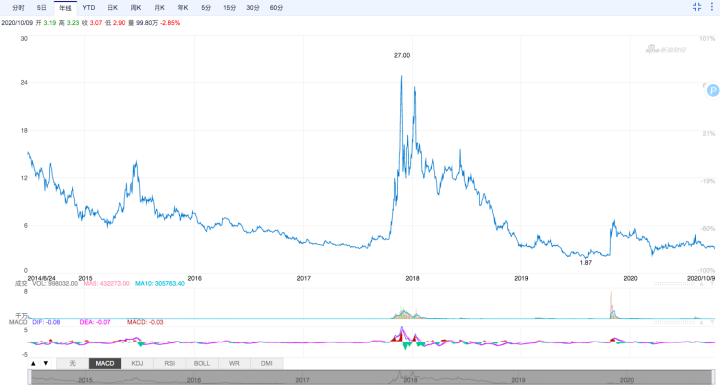Click left handle of range slider
Viewport: 720px width, 387px height.
point(29,377)
